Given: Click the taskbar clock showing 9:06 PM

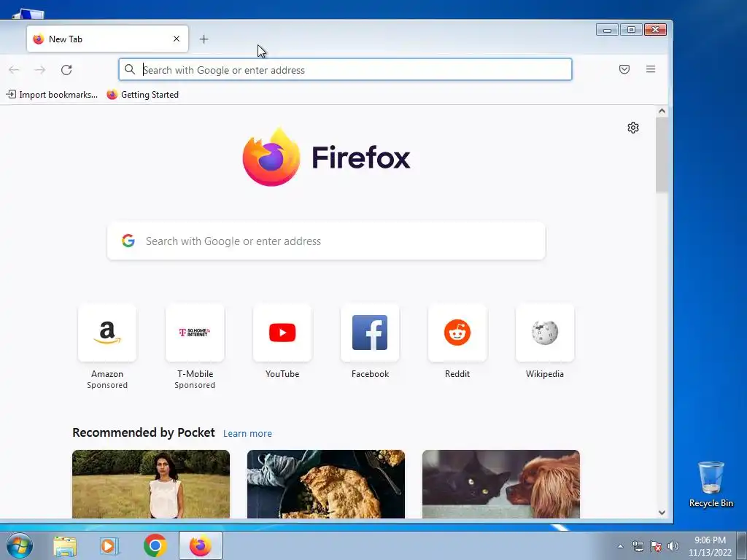Looking at the screenshot, I should [710, 546].
